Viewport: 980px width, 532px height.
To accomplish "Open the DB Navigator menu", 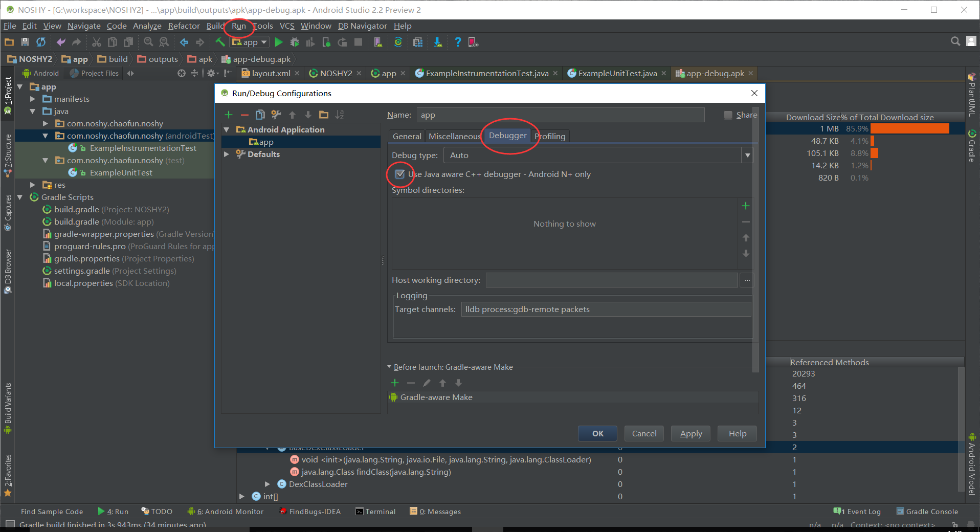I will pyautogui.click(x=363, y=26).
